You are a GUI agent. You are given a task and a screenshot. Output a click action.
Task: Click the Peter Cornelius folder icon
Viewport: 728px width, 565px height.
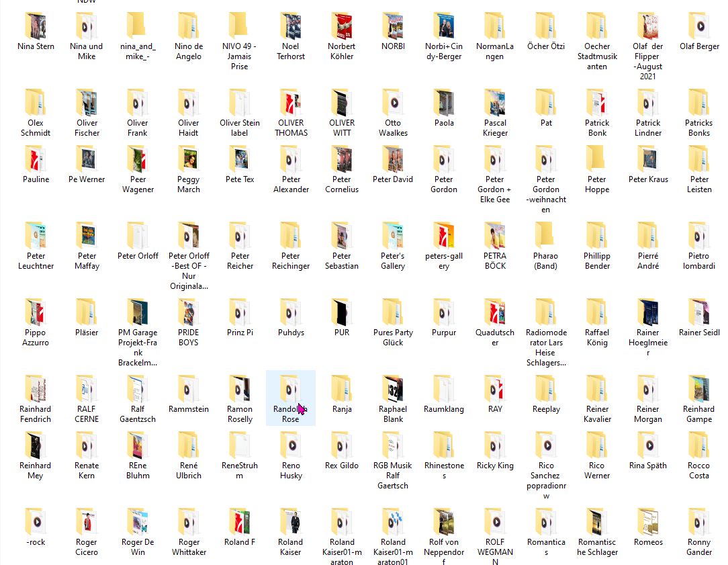pos(342,159)
